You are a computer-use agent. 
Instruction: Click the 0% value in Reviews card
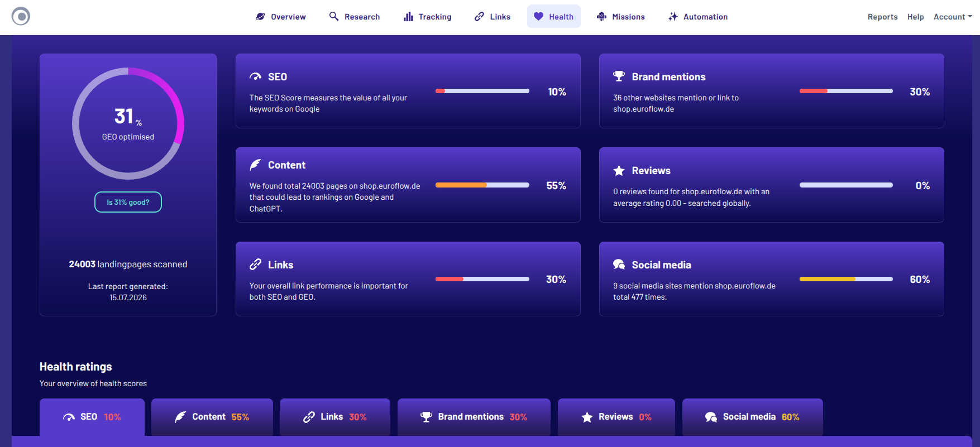[x=922, y=185]
